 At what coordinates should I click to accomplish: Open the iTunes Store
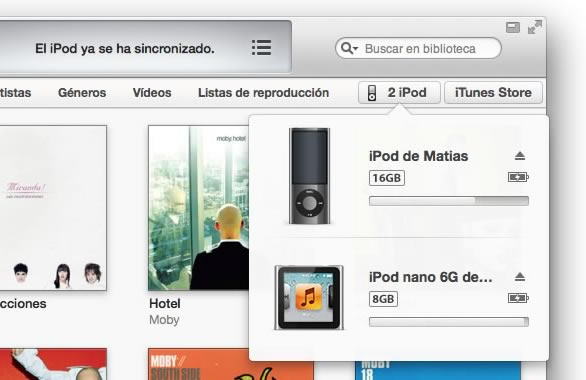click(493, 93)
